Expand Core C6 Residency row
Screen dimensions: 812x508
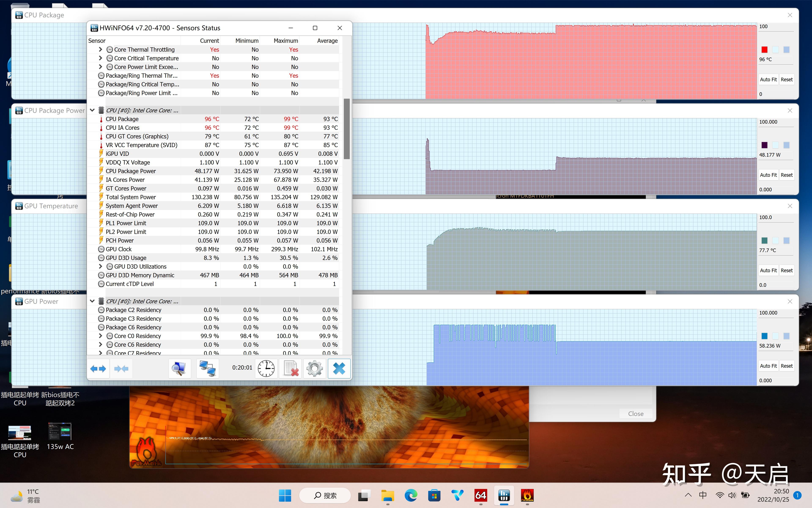point(100,344)
